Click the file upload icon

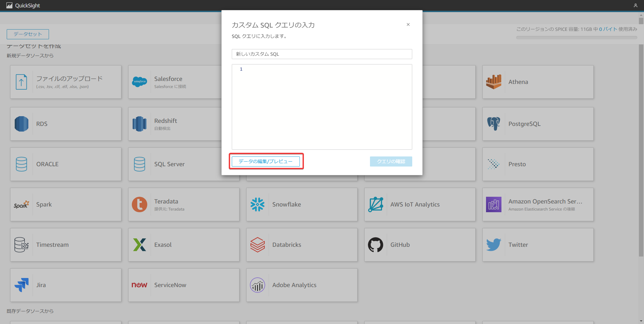(21, 82)
